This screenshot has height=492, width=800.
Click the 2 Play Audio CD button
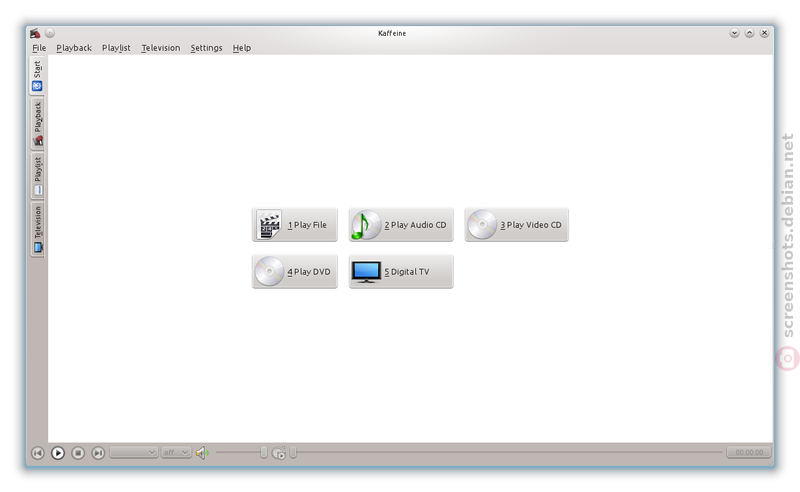tap(401, 225)
